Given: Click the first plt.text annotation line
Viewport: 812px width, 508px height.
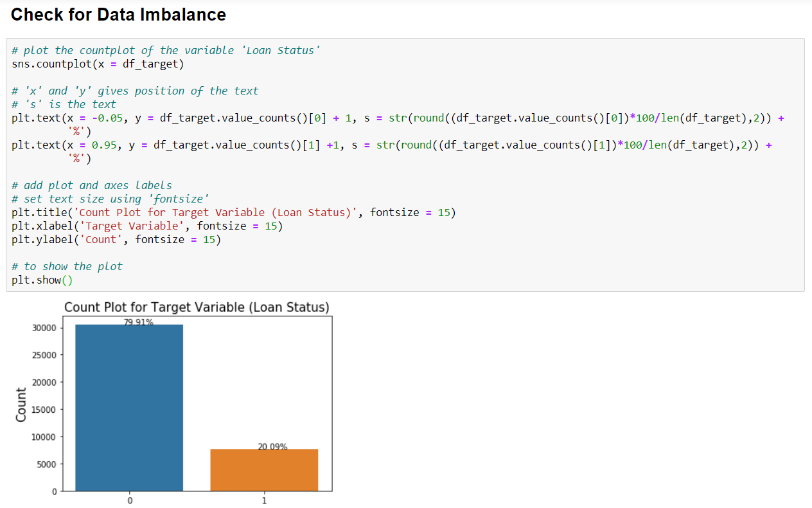Looking at the screenshot, I should tap(257, 117).
